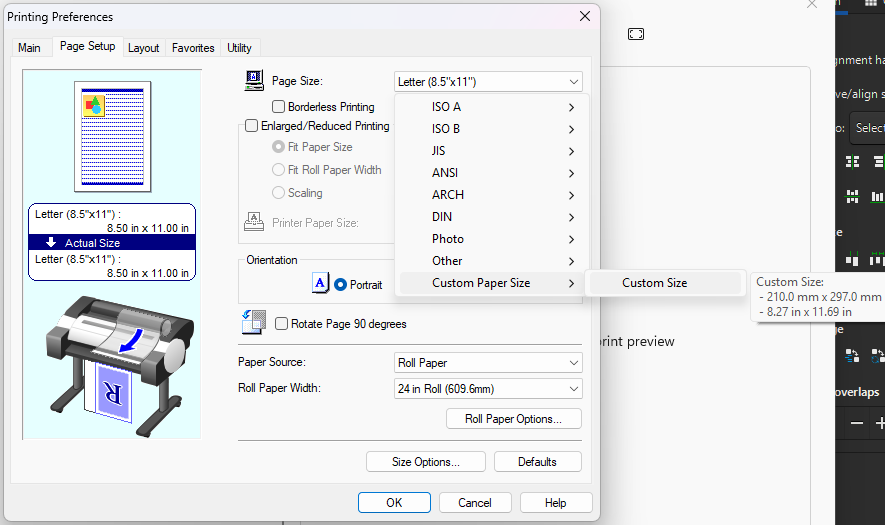Click the fullscreen frame icon in preview
The width and height of the screenshot is (885, 525).
pyautogui.click(x=636, y=34)
